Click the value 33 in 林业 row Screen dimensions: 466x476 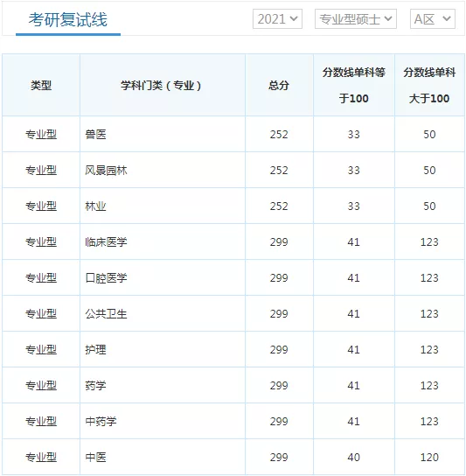(354, 206)
